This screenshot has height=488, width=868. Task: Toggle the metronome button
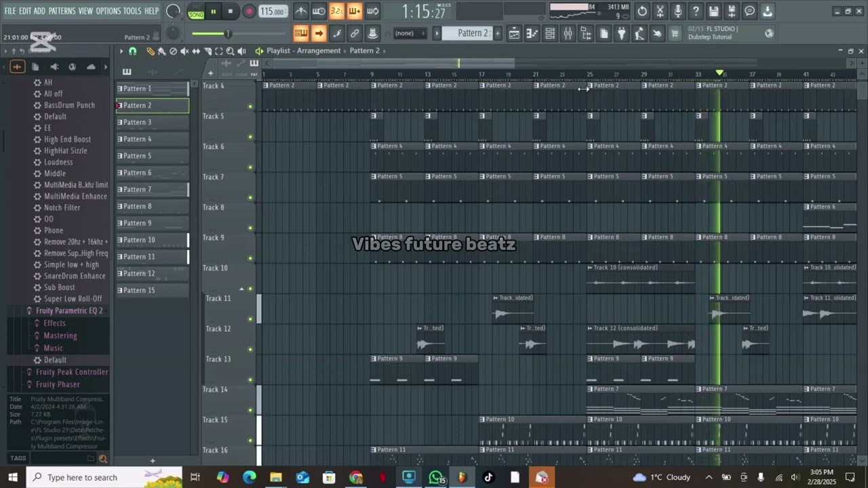pyautogui.click(x=301, y=11)
